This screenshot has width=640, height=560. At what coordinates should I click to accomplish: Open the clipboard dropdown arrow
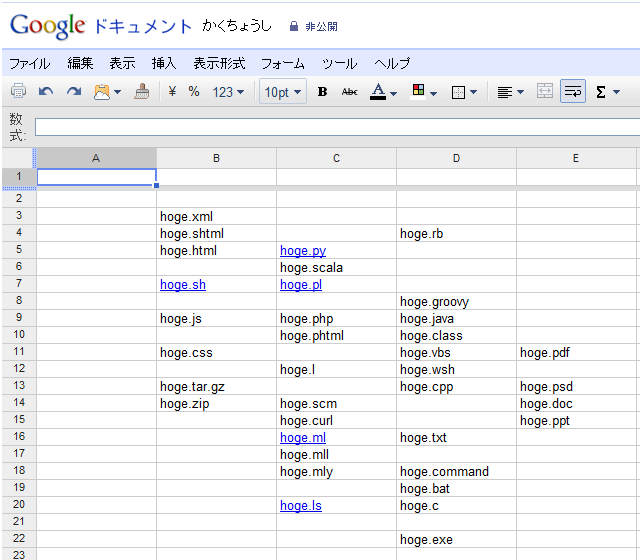pyautogui.click(x=118, y=92)
